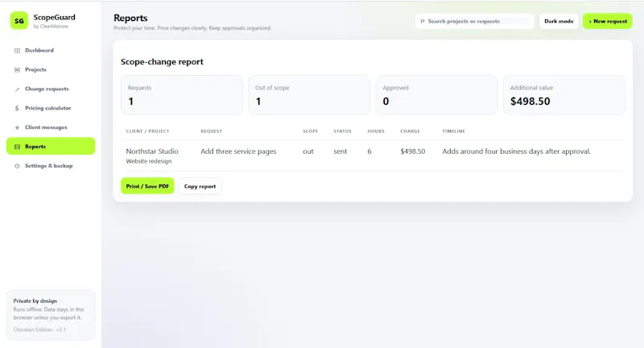
Task: Click the Change requests arrow icon
Action: coord(17,89)
